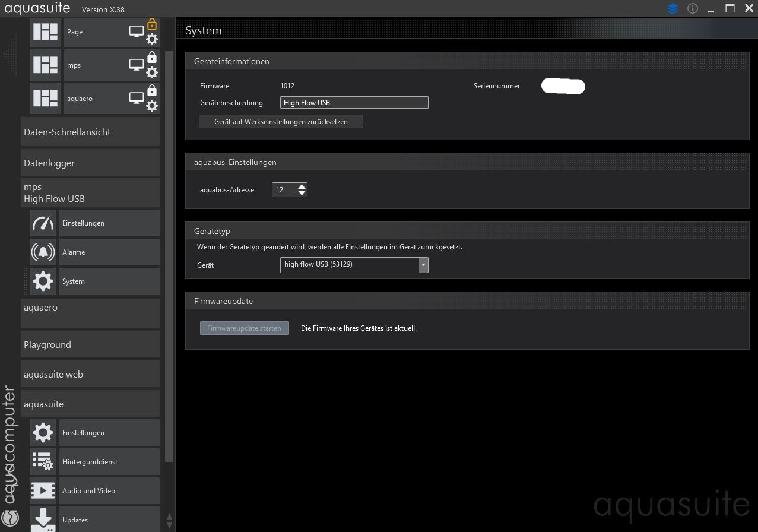Select Datenlogger in the sidebar
The height and width of the screenshot is (532, 758).
90,163
